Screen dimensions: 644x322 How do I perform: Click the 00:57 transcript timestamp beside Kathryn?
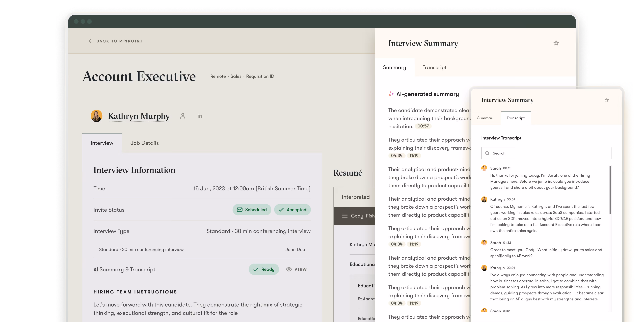point(511,200)
